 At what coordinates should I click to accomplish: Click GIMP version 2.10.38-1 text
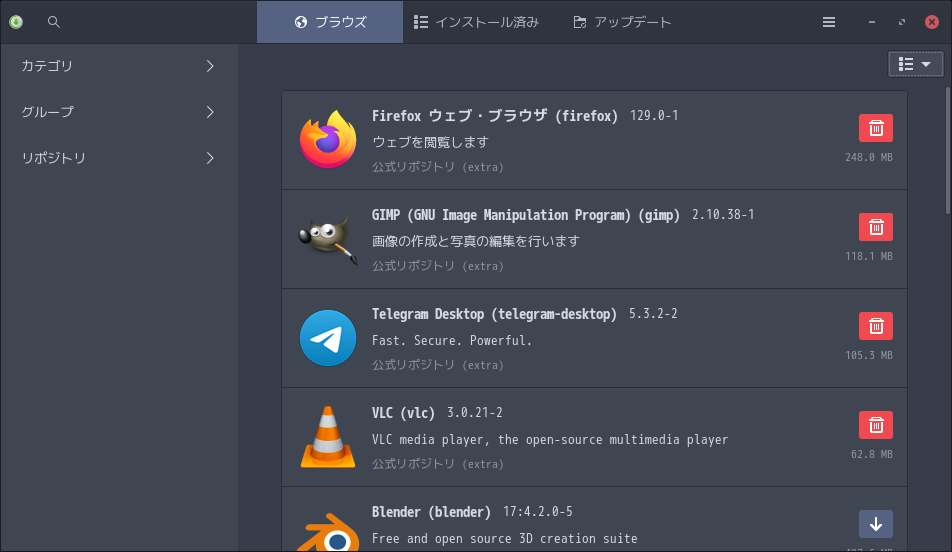click(x=723, y=214)
